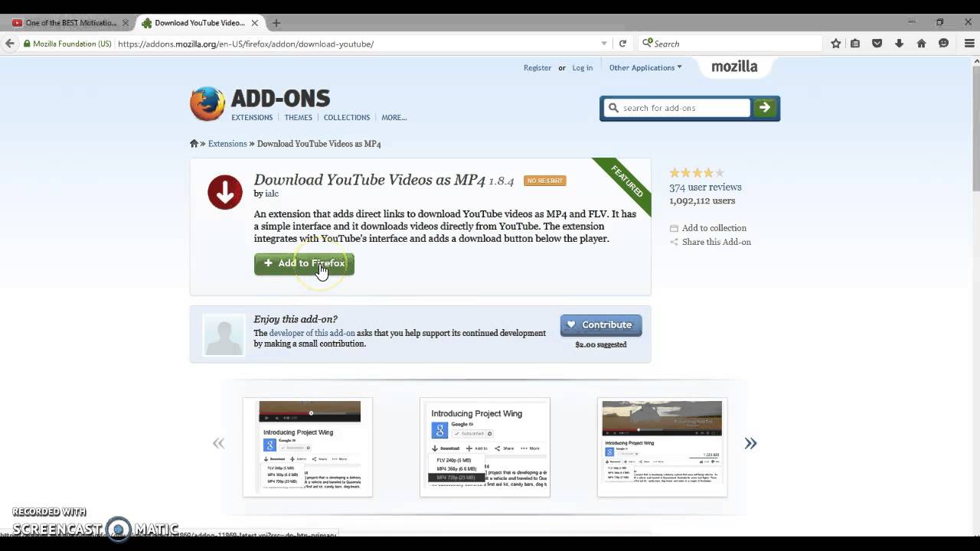
Task: Click the Register link
Action: [x=537, y=67]
